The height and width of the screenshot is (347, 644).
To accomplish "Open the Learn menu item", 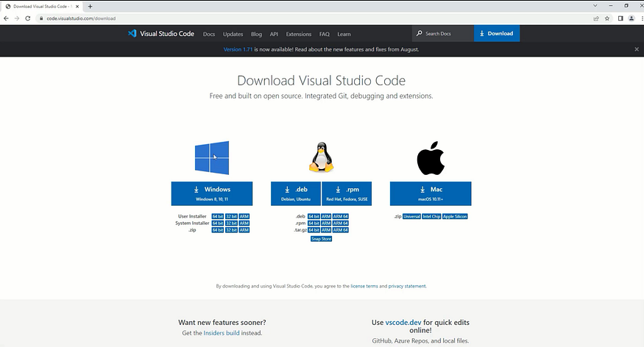I will [344, 34].
